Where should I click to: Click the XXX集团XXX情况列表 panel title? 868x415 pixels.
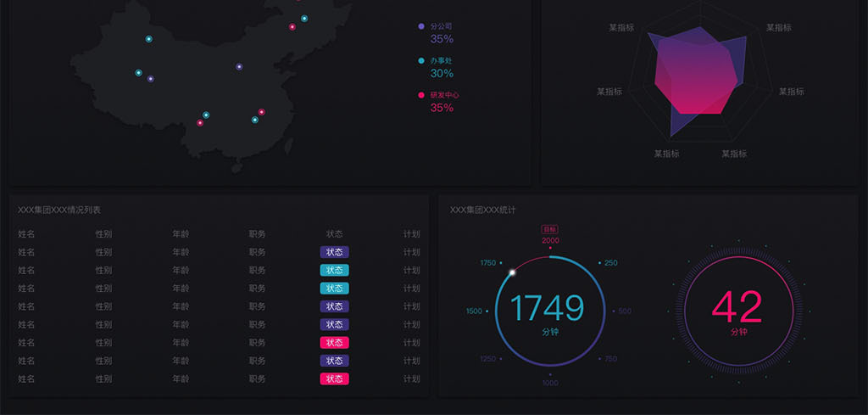59,210
